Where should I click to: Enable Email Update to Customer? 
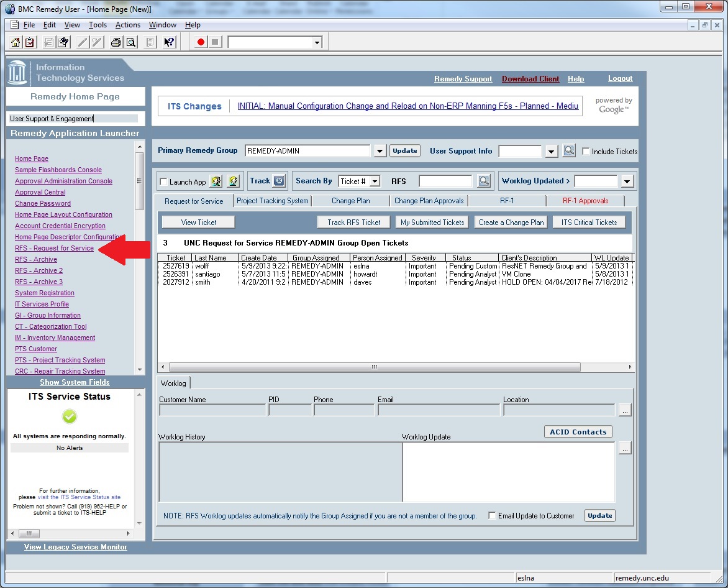[x=491, y=515]
